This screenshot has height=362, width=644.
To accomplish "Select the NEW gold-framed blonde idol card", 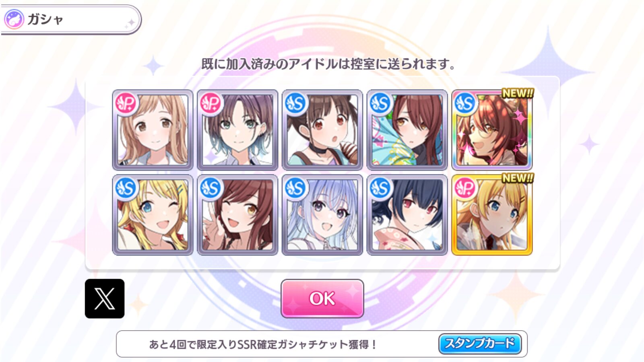I will pyautogui.click(x=492, y=215).
